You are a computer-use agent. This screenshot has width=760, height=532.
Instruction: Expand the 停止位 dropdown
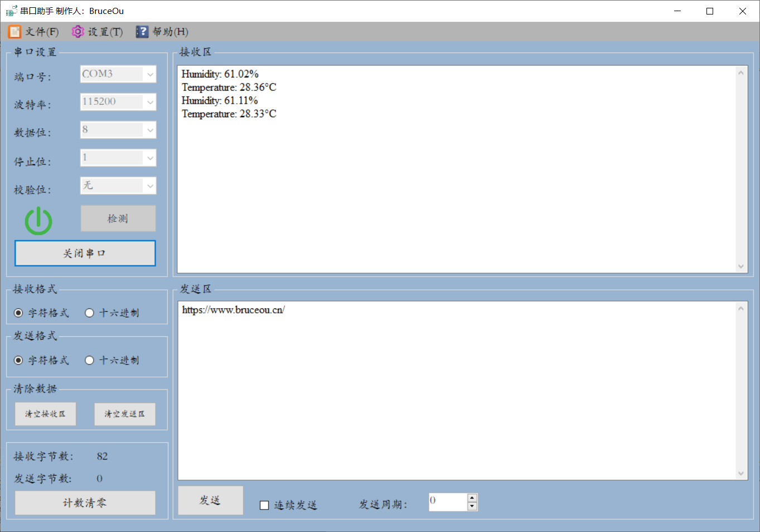[150, 158]
